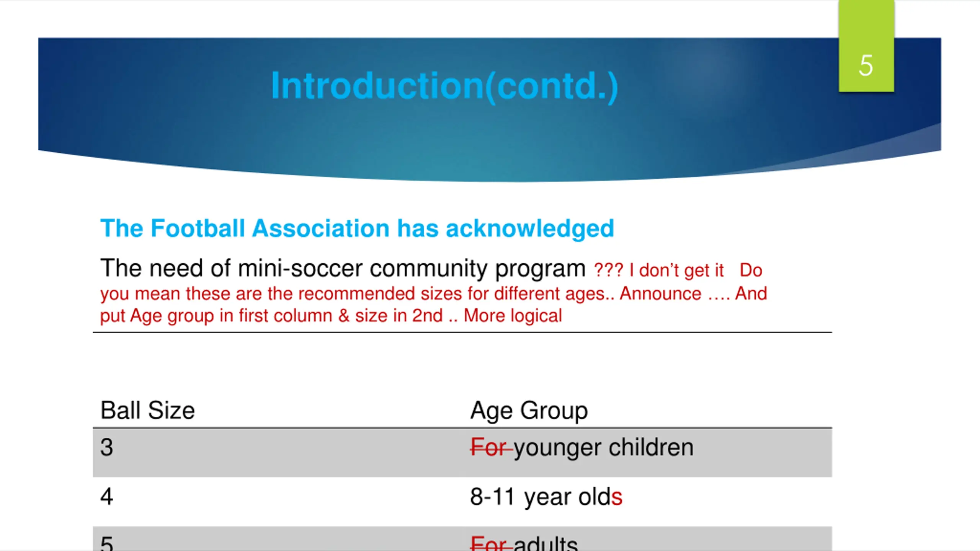Click the struck-through 'For' before younger children
This screenshot has height=551, width=980.
coord(491,447)
